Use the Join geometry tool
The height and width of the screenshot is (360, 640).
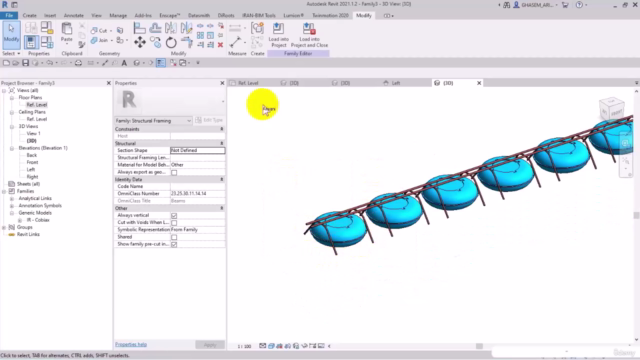tap(100, 40)
